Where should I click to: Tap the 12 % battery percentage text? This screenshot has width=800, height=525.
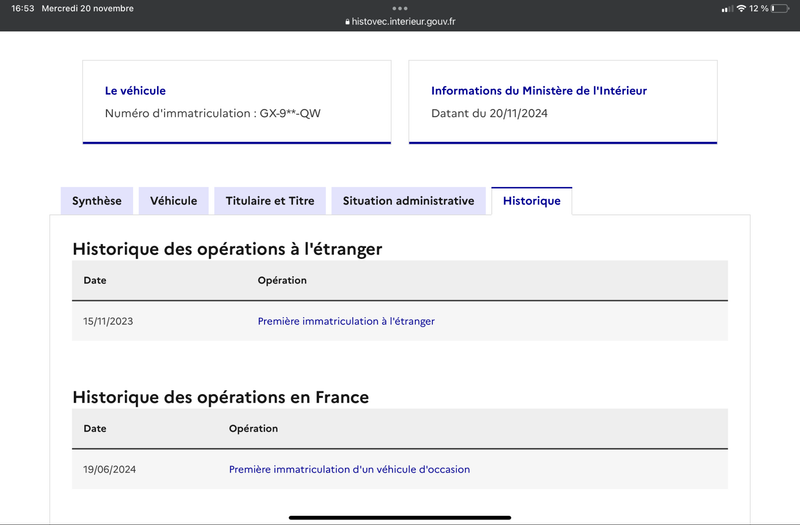[759, 8]
